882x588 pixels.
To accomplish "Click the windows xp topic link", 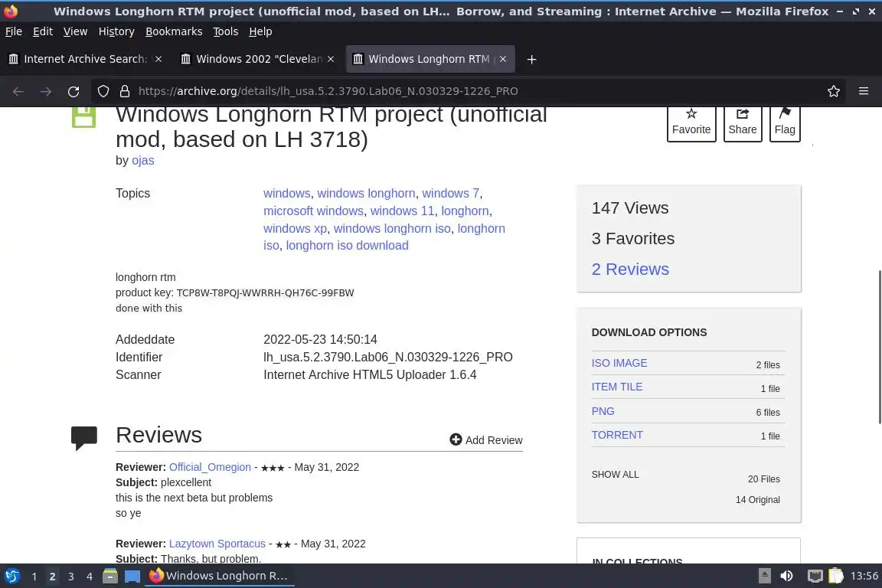I will tap(295, 228).
